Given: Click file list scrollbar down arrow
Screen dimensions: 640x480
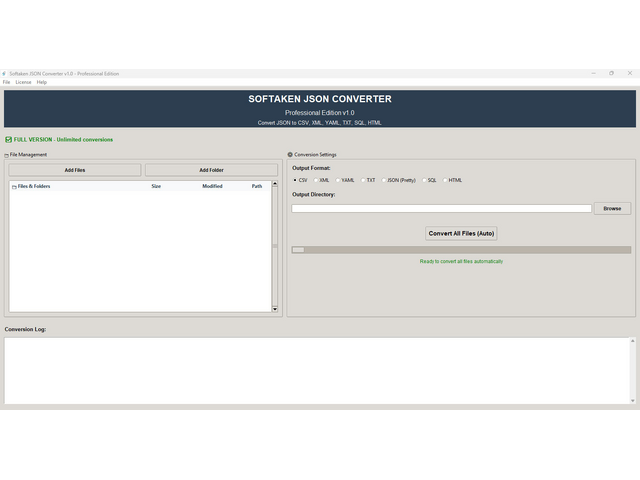Looking at the screenshot, I should (x=275, y=309).
